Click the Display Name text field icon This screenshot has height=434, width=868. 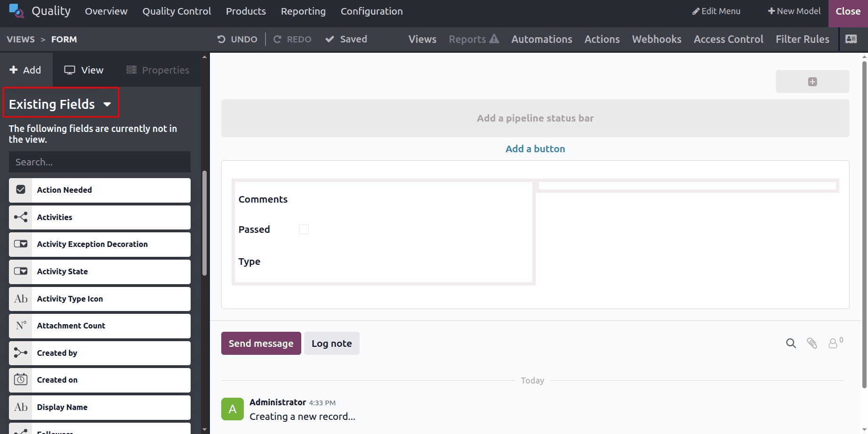[21, 407]
